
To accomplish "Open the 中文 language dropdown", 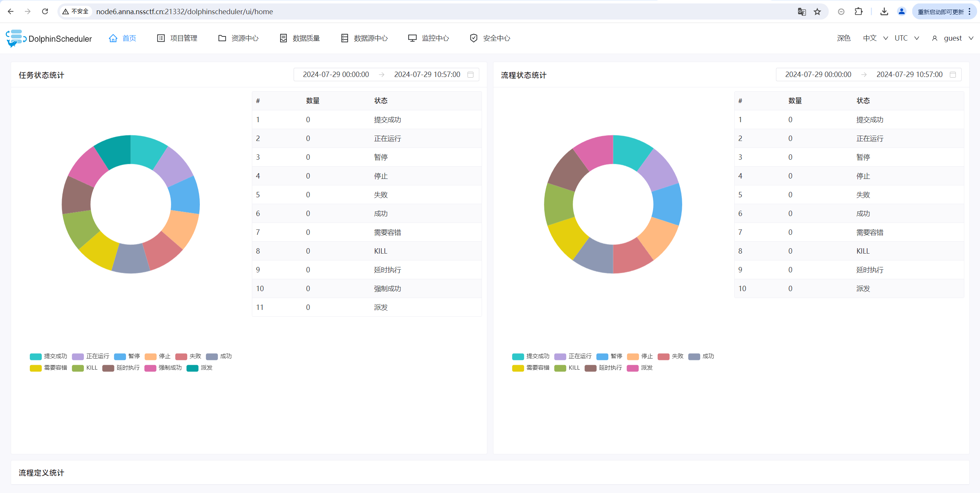I will coord(875,38).
